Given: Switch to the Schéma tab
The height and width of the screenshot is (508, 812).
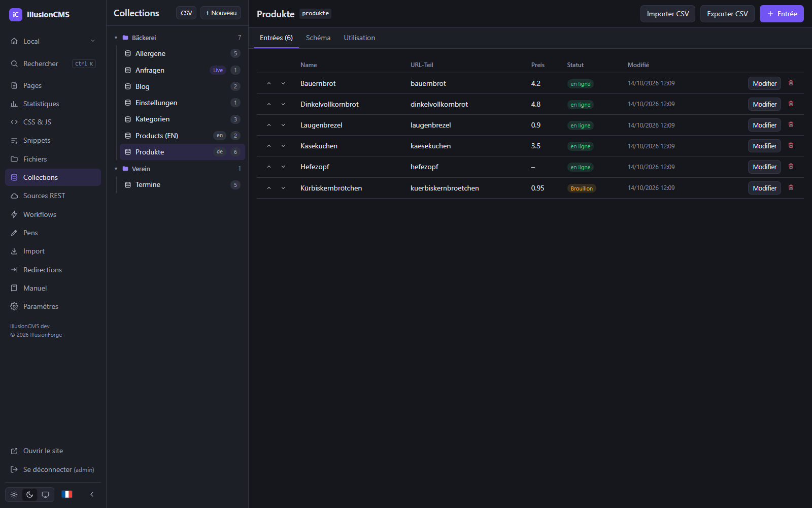Looking at the screenshot, I should pyautogui.click(x=318, y=38).
